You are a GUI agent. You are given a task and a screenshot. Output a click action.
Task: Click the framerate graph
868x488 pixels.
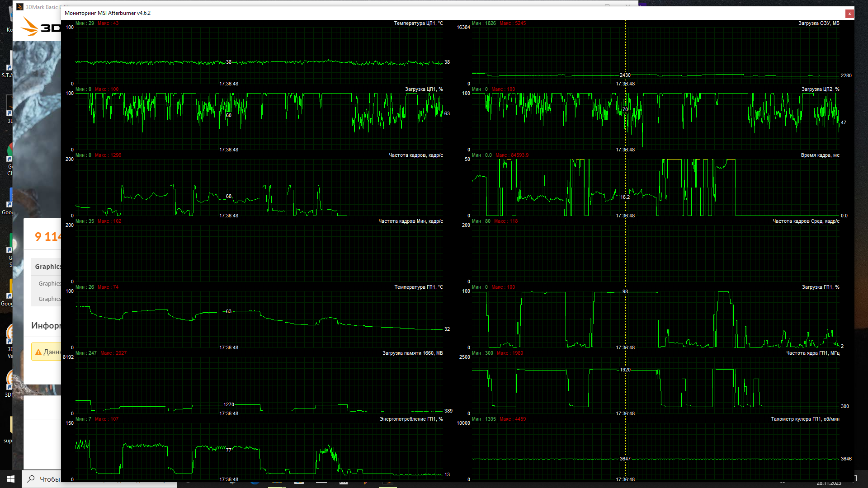tap(259, 187)
